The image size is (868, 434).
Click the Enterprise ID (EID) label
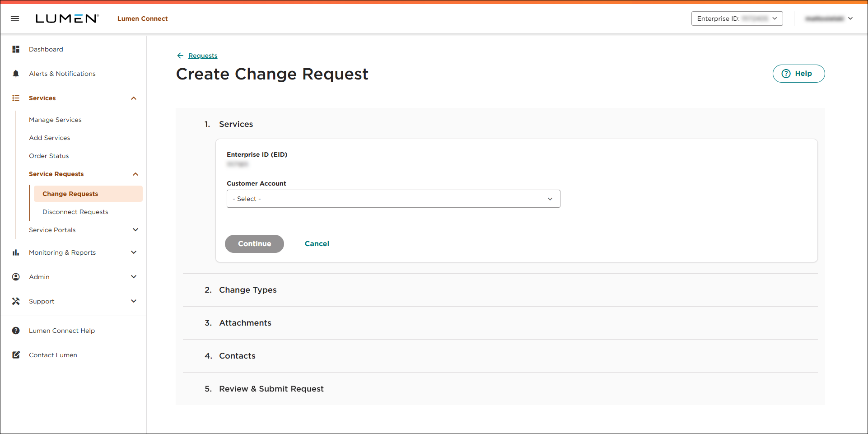pos(257,154)
